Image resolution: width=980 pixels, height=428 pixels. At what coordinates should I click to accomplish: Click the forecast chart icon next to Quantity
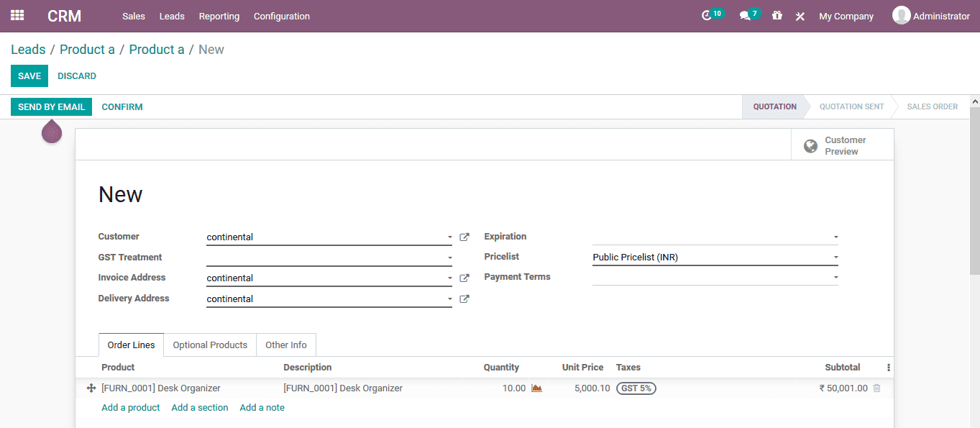[536, 388]
